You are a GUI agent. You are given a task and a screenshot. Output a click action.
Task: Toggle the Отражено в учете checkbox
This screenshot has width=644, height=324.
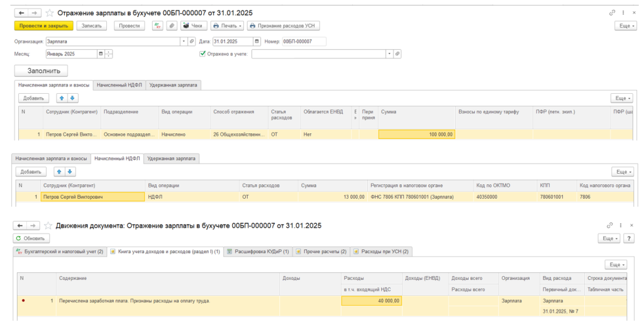(x=202, y=53)
